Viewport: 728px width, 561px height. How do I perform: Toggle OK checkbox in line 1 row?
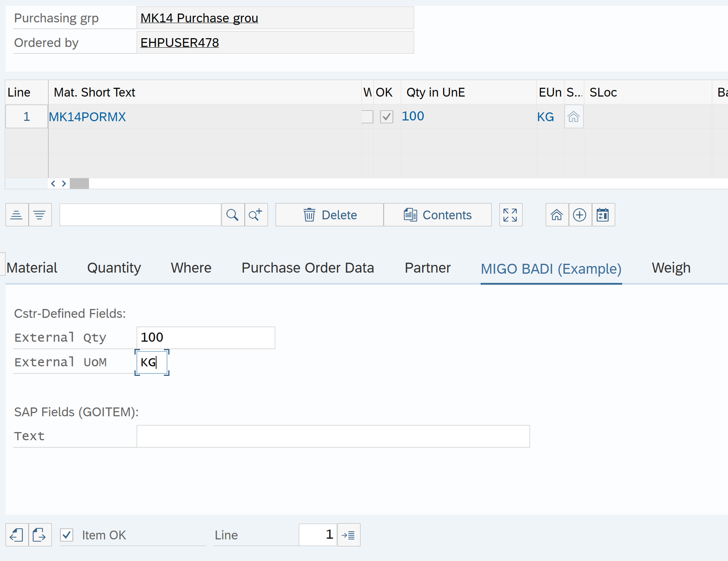386,117
